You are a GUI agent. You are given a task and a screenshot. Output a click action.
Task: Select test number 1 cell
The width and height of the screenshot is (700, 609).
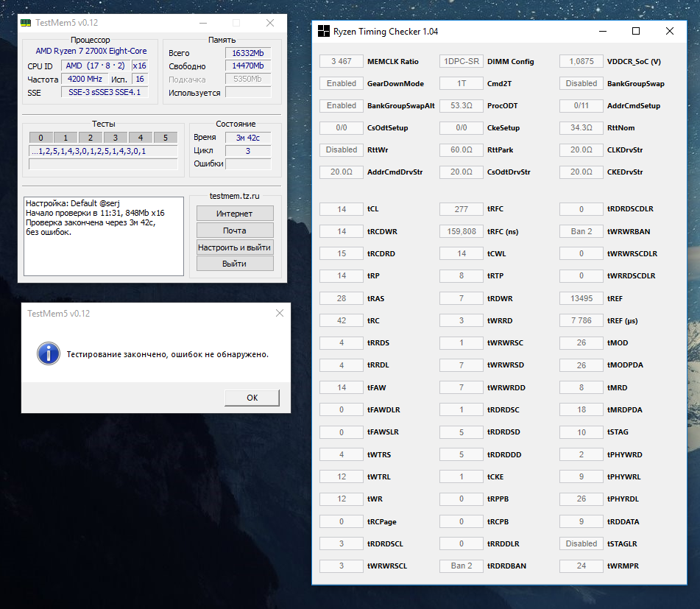point(66,138)
